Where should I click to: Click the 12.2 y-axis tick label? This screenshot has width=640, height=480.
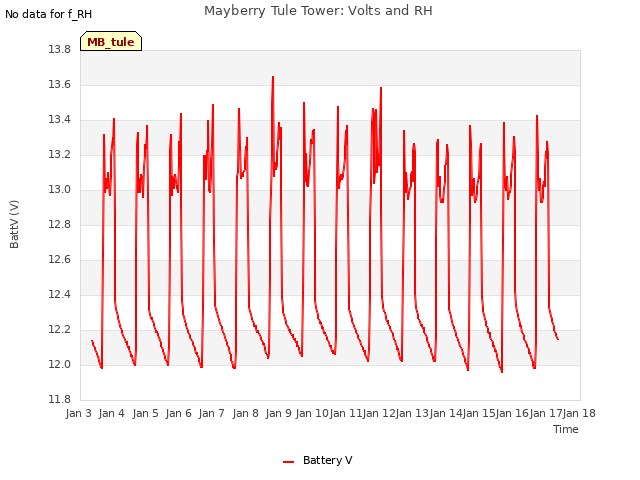click(x=60, y=330)
